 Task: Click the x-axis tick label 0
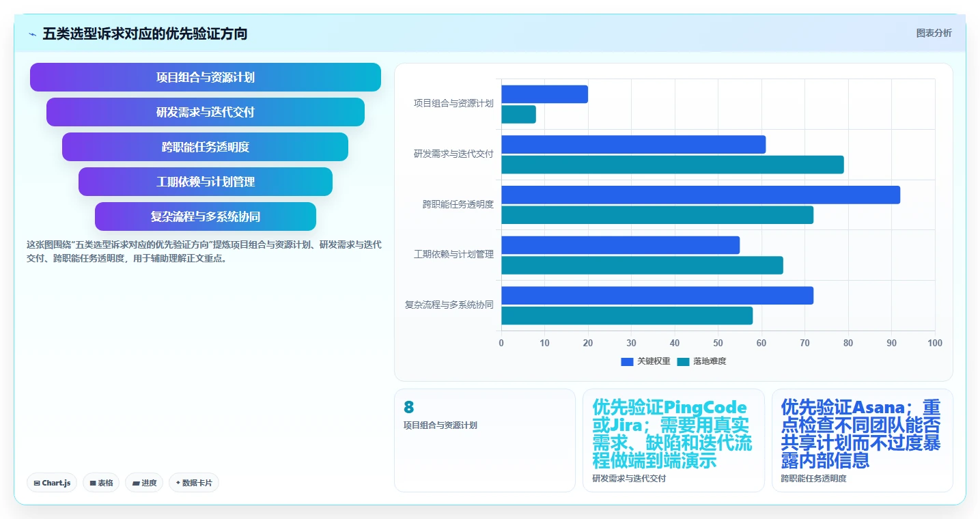tap(501, 343)
